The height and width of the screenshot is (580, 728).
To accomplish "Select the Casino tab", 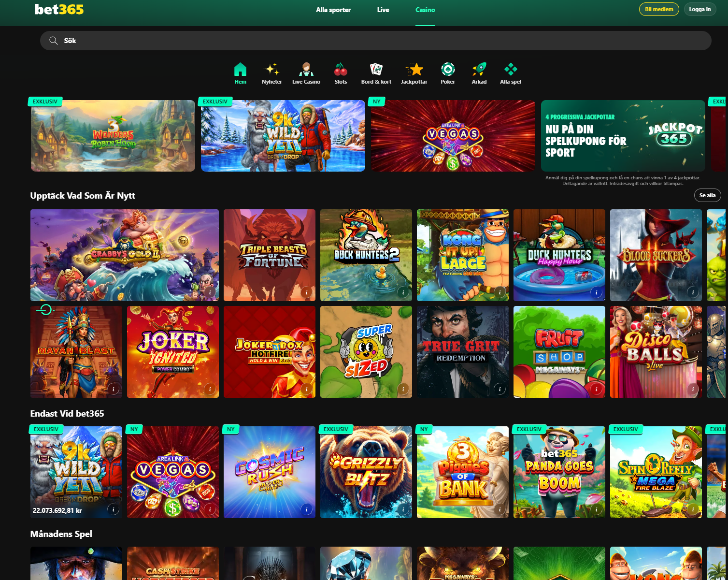I will coord(425,10).
